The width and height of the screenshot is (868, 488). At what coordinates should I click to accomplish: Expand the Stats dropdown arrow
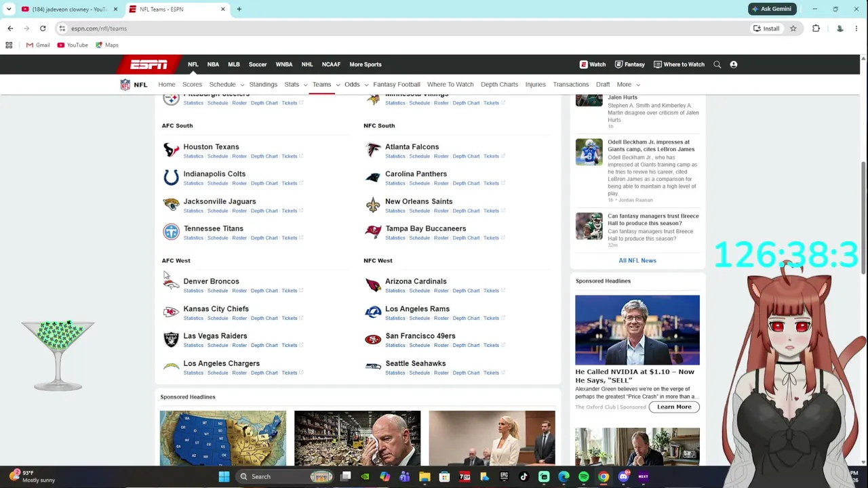305,85
